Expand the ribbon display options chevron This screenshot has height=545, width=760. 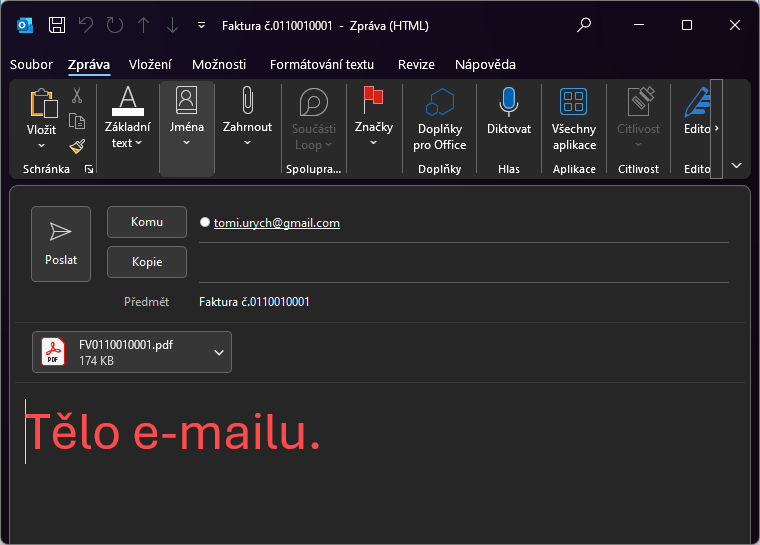click(736, 166)
